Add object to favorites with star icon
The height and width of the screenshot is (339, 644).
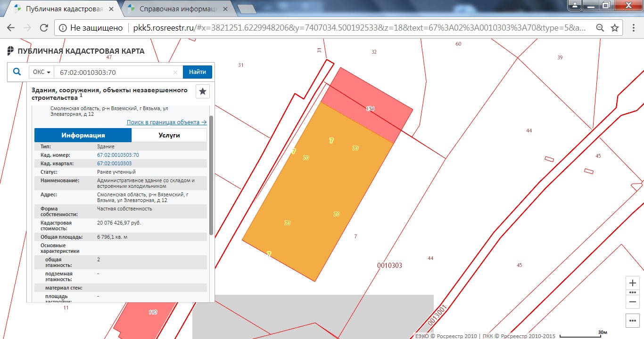(x=203, y=91)
